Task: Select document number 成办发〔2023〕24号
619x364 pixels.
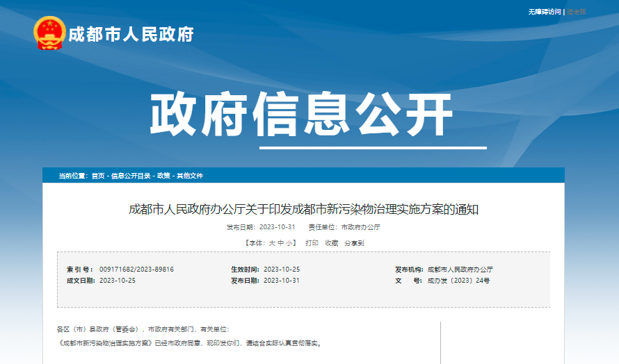Action: click(459, 281)
